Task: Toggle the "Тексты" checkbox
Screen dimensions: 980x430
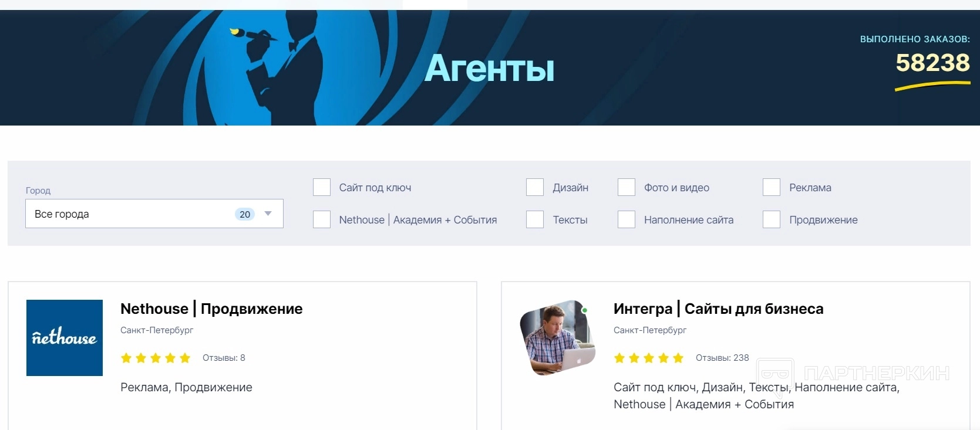Action: point(535,219)
